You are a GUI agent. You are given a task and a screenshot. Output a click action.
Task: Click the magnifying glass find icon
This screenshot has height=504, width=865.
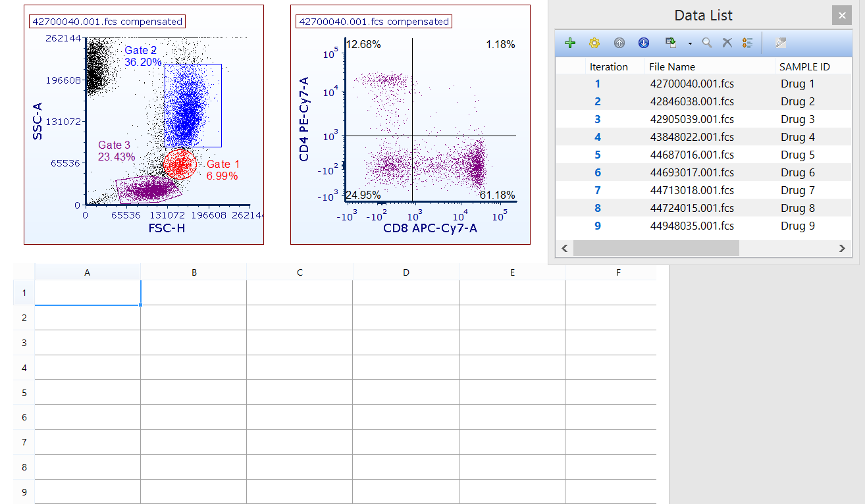click(707, 43)
